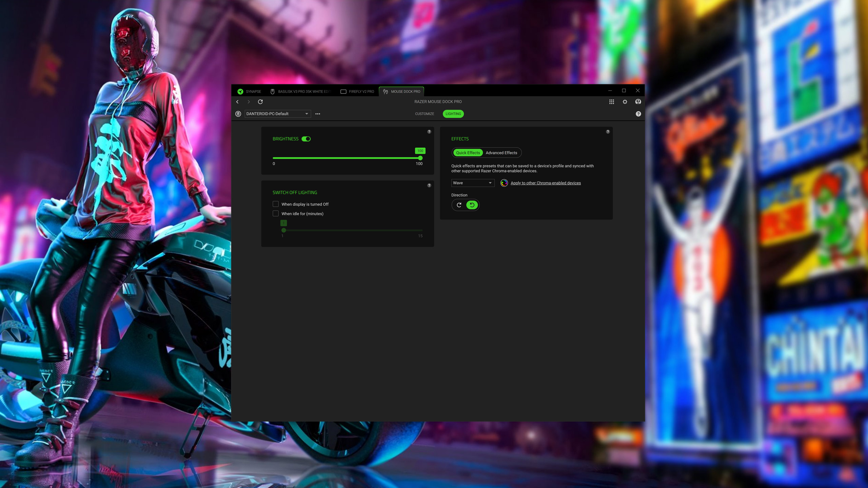Click the refresh icon in navigation bar

click(x=260, y=102)
